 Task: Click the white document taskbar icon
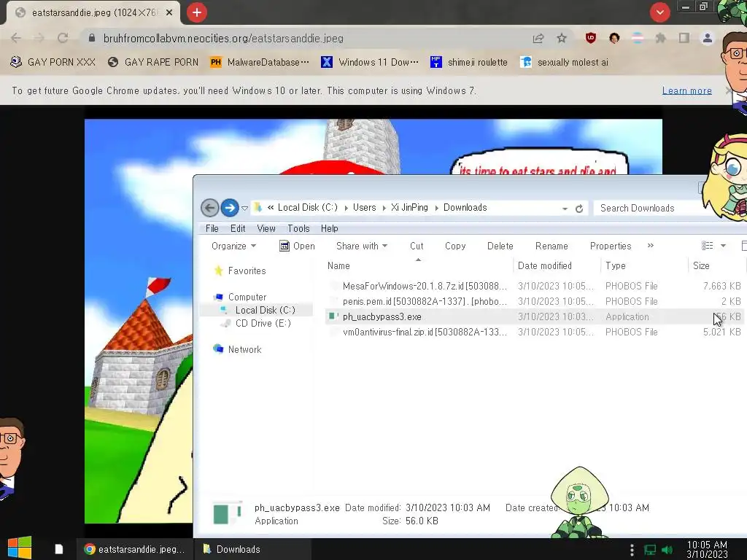(59, 549)
